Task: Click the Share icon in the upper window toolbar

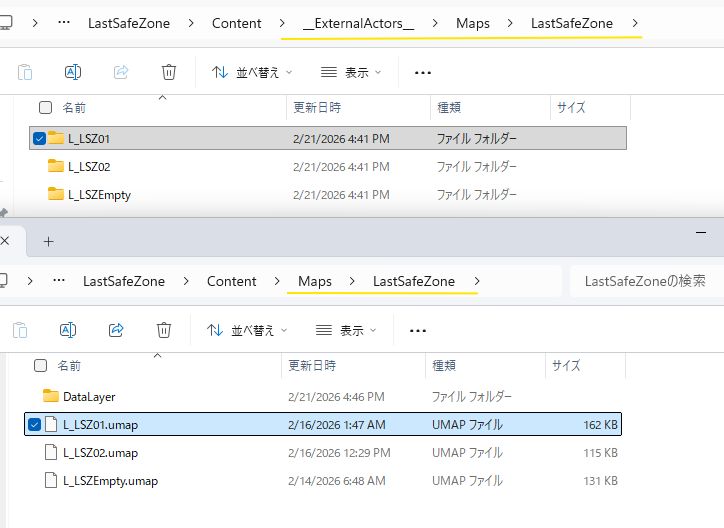Action: (x=121, y=72)
